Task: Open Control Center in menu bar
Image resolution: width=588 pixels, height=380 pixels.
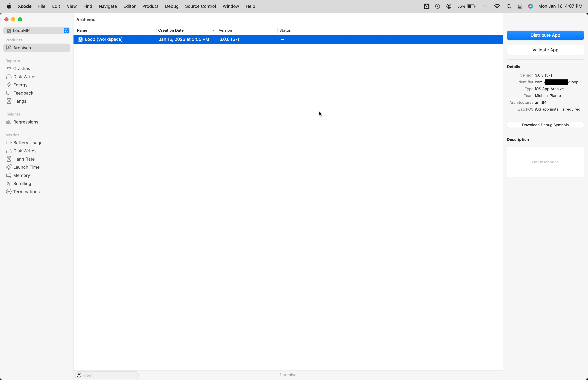Action: (520, 6)
